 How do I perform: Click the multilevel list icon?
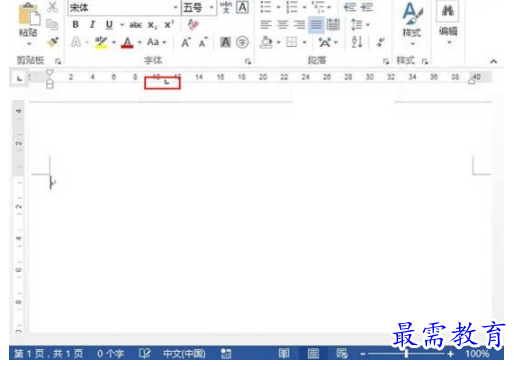pyautogui.click(x=318, y=7)
